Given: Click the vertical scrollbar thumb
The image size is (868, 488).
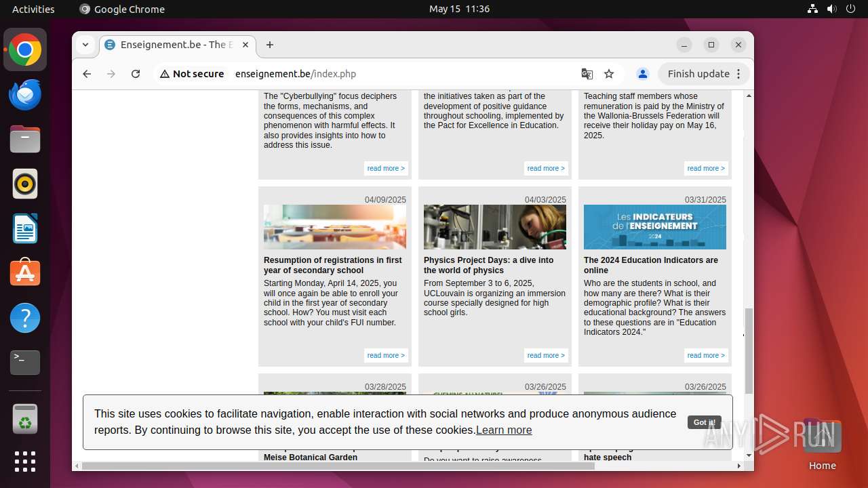Looking at the screenshot, I should 749,351.
